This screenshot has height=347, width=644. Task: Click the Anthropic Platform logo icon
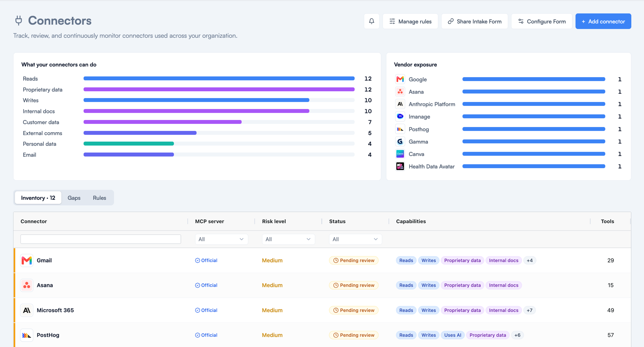point(400,104)
